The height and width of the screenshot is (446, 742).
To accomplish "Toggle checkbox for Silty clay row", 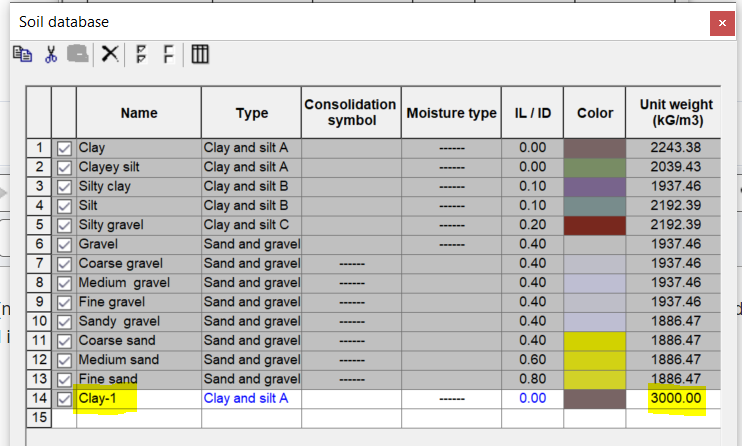I will pyautogui.click(x=64, y=187).
